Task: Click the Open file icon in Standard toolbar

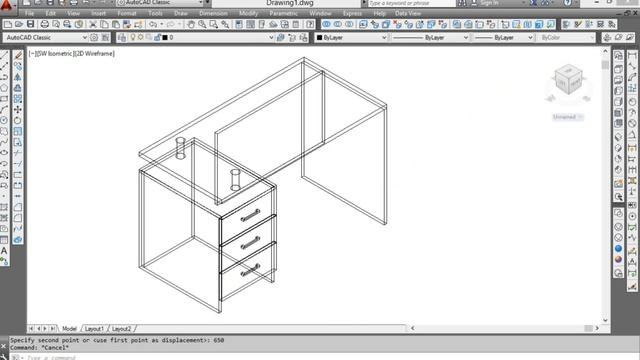Action: click(x=19, y=24)
